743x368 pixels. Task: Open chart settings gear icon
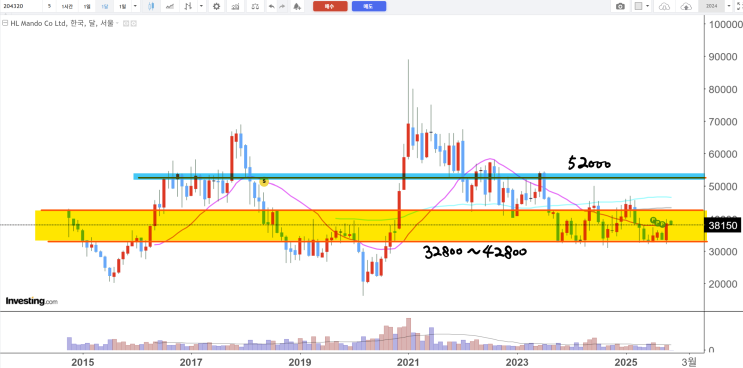[217, 6]
